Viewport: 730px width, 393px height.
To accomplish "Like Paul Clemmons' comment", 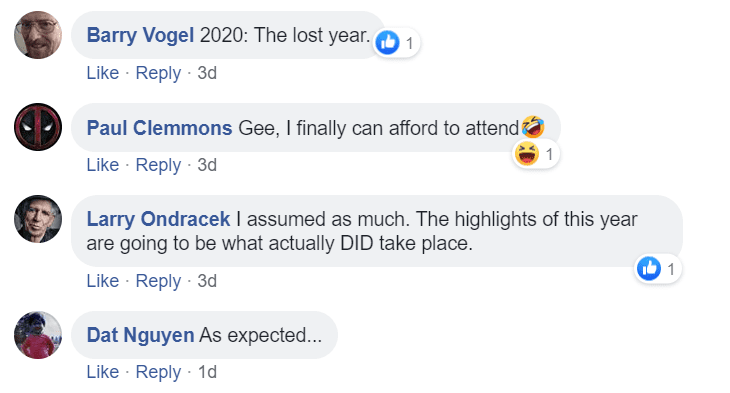I will 103,165.
